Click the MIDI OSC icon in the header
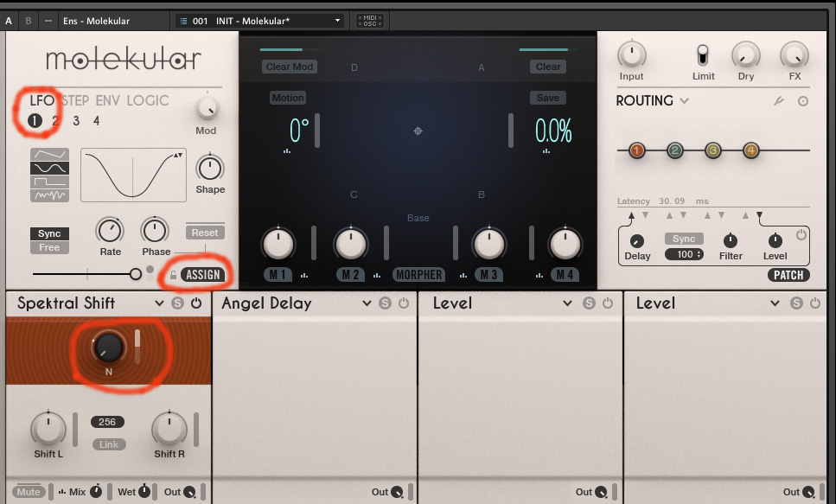The height and width of the screenshot is (504, 836). pos(369,21)
